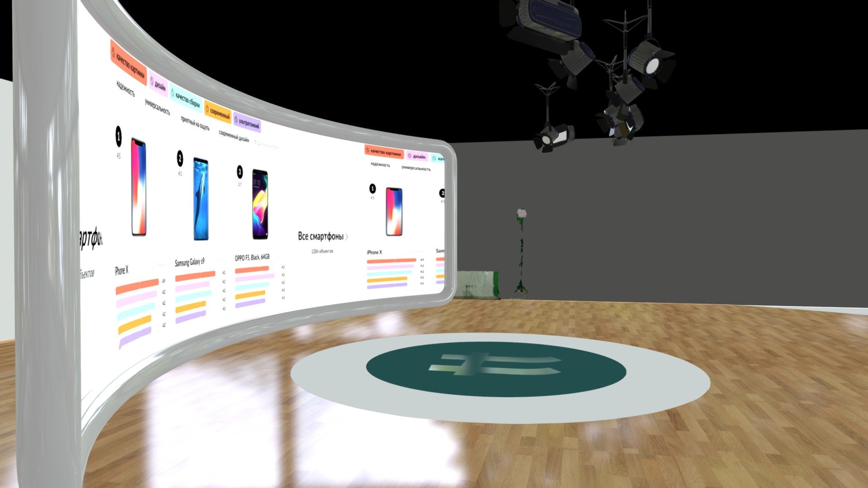The height and width of the screenshot is (488, 868).
Task: Click the '1284 объектов' count text
Action: tap(322, 251)
